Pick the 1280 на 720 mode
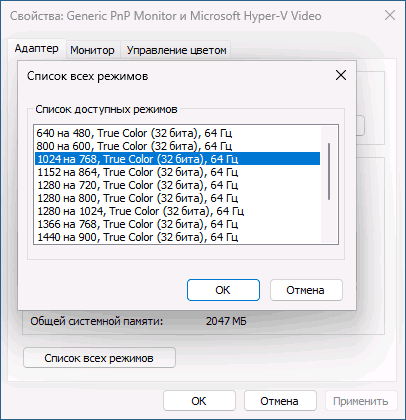 [x=177, y=185]
